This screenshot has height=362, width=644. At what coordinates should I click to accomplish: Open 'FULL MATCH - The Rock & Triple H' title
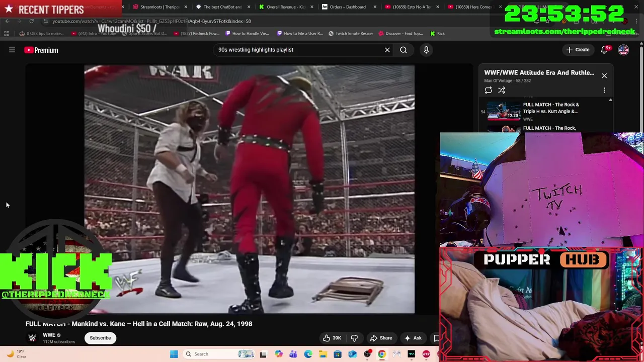click(551, 108)
